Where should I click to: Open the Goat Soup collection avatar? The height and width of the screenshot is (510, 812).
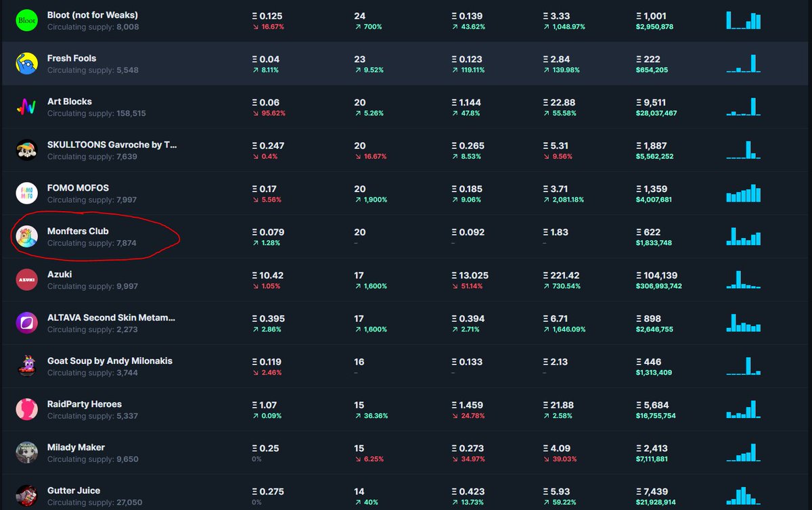(x=26, y=367)
